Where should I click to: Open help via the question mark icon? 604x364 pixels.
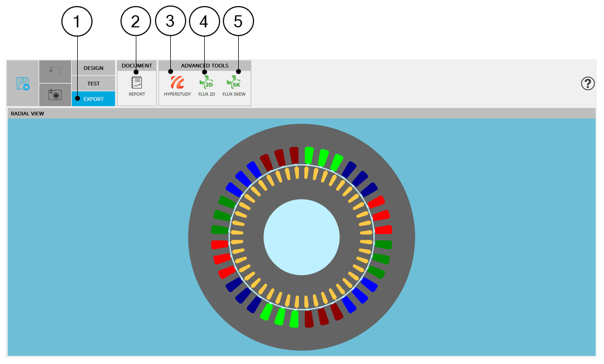click(588, 83)
